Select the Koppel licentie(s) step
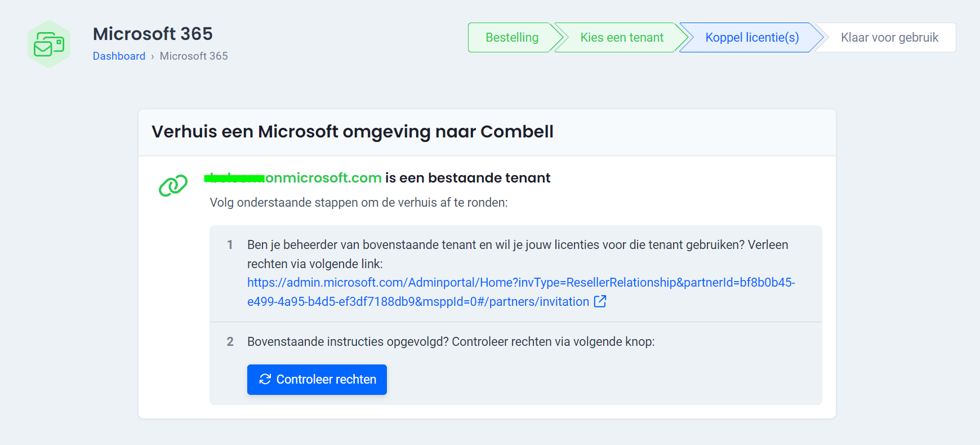 pos(752,38)
